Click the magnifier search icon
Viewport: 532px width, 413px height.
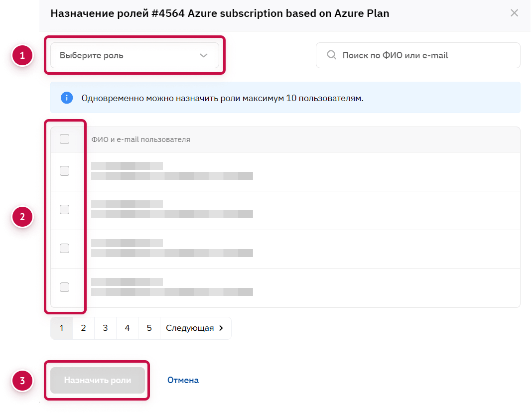[x=331, y=55]
